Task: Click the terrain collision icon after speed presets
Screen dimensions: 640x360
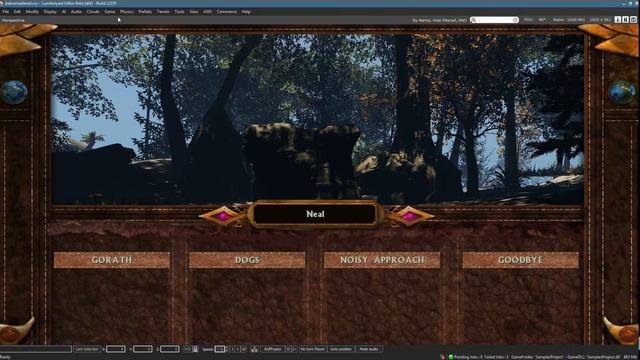Action: coord(254,349)
